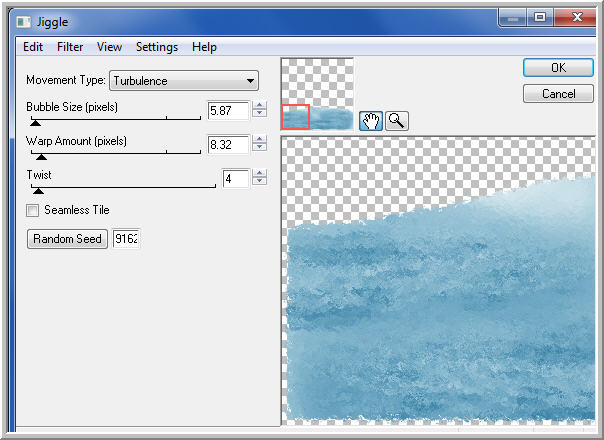
Task: Open the Help menu
Action: (x=204, y=47)
